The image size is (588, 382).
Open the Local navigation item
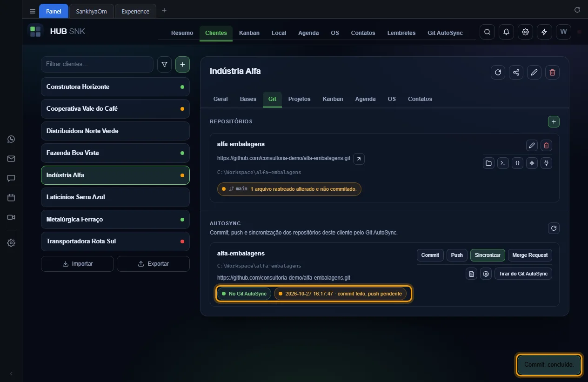(x=279, y=33)
